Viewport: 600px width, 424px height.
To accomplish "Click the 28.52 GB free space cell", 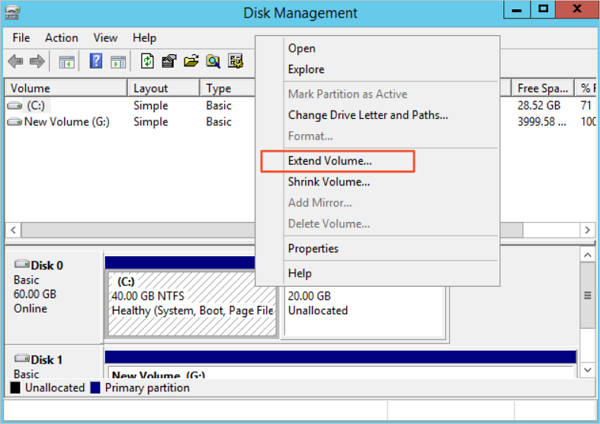I will pos(539,105).
